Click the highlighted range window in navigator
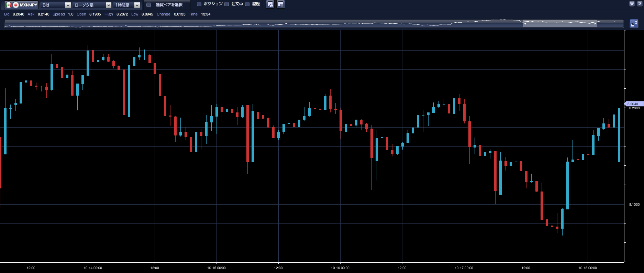 560,23
